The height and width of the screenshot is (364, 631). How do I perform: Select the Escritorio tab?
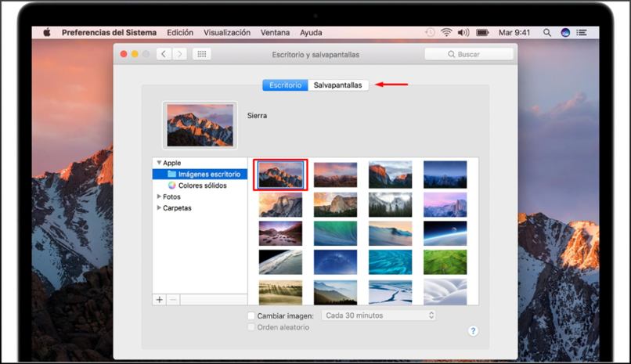[285, 85]
